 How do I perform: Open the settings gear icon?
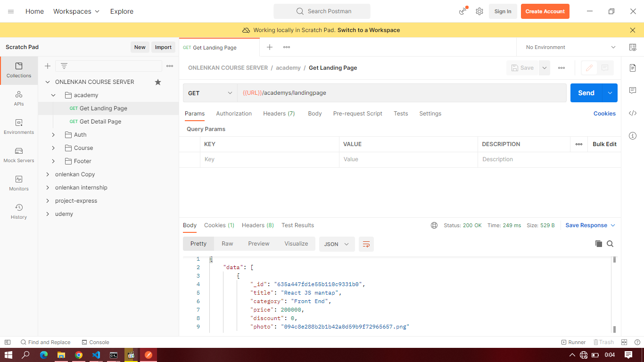point(479,11)
